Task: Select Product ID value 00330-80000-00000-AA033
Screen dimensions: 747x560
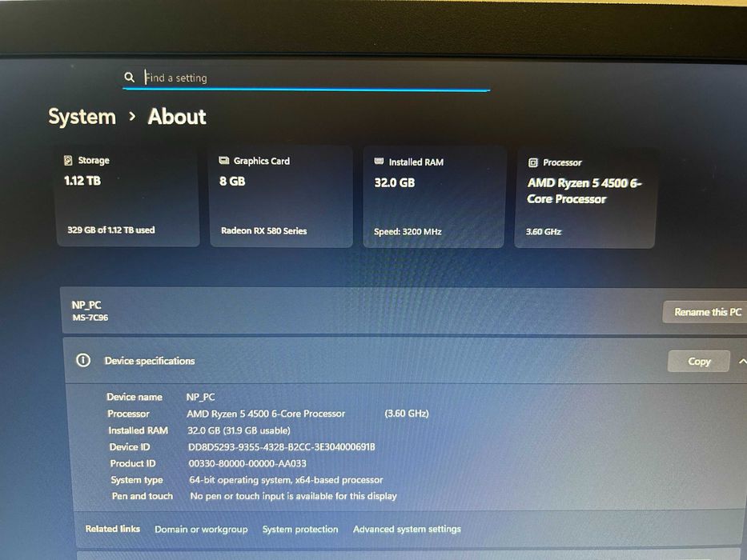Action: tap(247, 463)
